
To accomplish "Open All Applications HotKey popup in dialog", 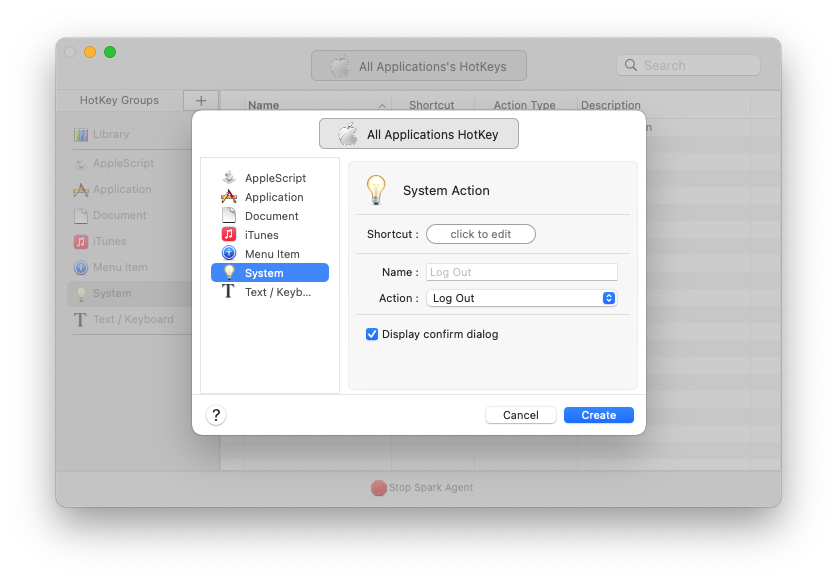I will [419, 134].
